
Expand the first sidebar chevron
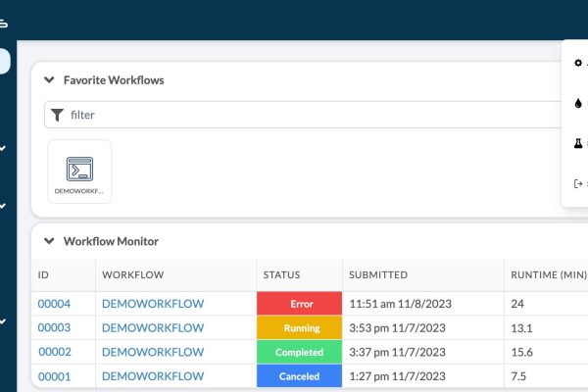3,148
